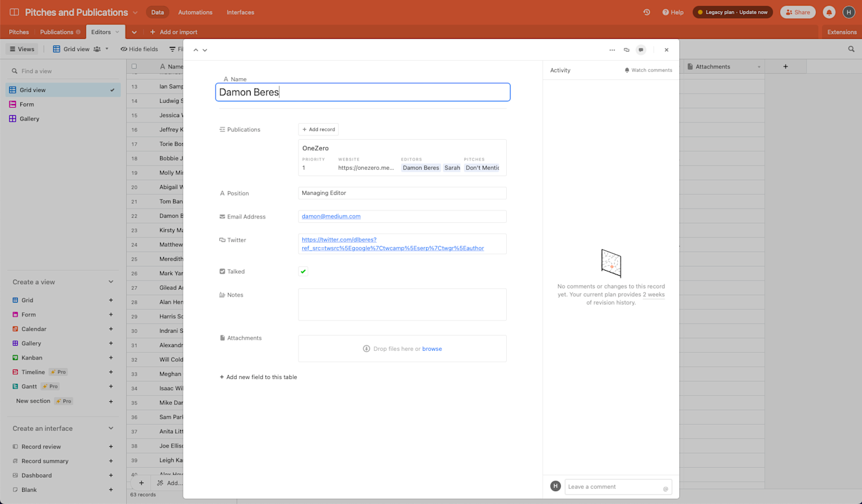862x504 pixels.
Task: Open the damon@medium.com email link
Action: click(331, 217)
